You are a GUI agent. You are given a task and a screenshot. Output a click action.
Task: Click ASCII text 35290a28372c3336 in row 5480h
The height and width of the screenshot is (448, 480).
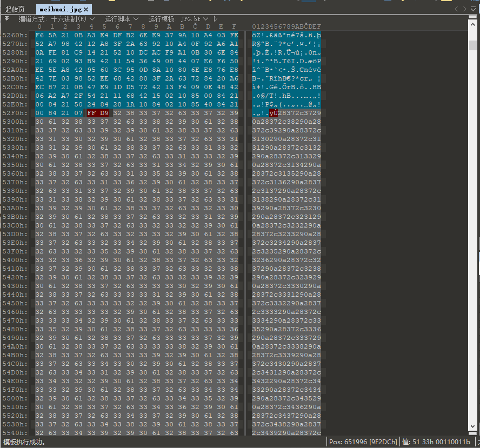[286, 329]
